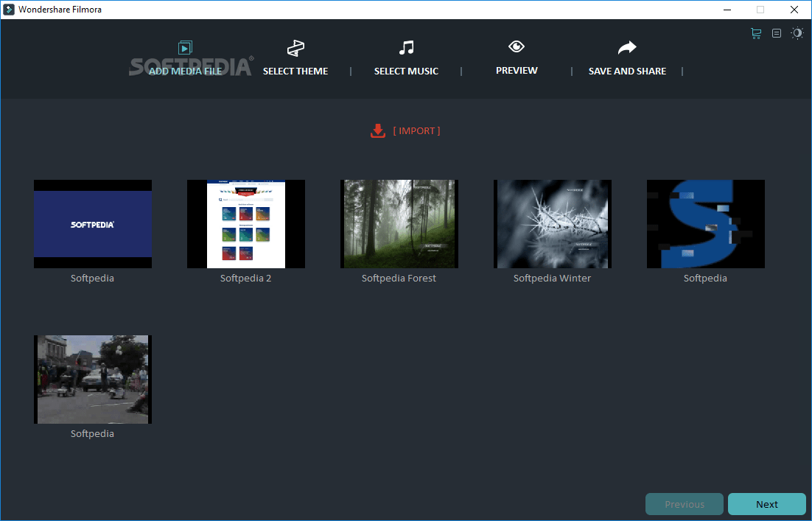The width and height of the screenshot is (812, 521).
Task: Click the Wondershare Filmora window title text
Action: click(x=60, y=10)
